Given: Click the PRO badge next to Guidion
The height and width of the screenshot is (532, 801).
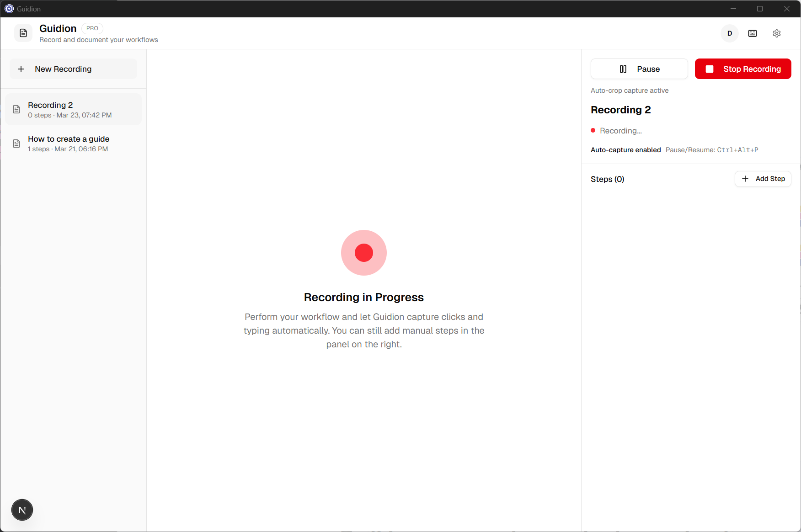Looking at the screenshot, I should click(x=92, y=28).
